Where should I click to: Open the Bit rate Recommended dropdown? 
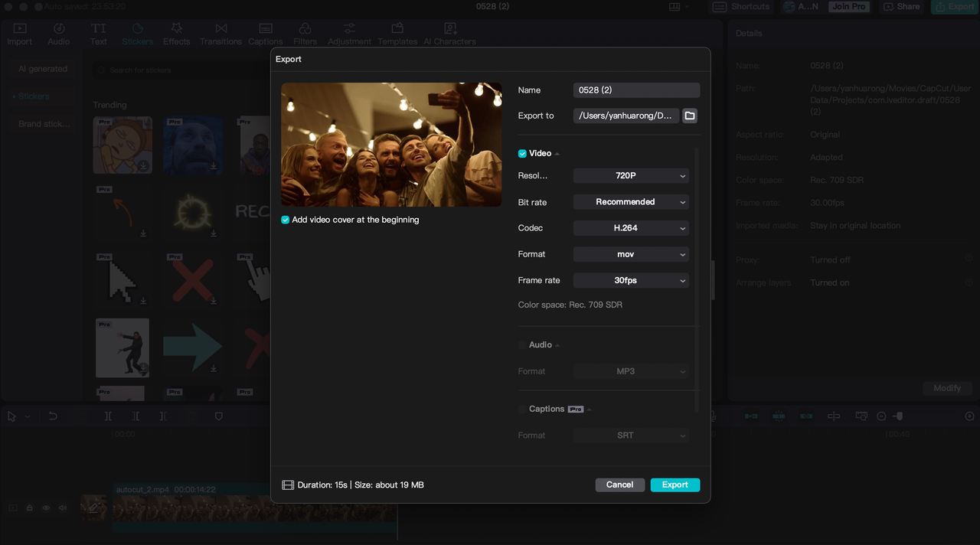[x=631, y=202]
